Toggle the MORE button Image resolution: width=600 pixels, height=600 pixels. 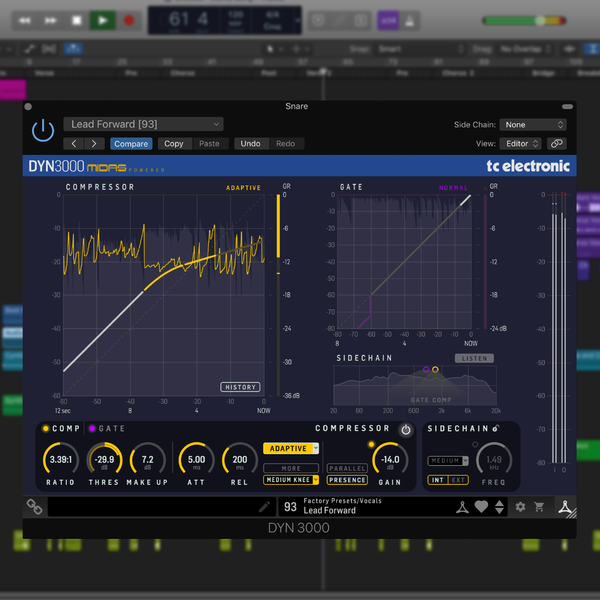click(291, 468)
